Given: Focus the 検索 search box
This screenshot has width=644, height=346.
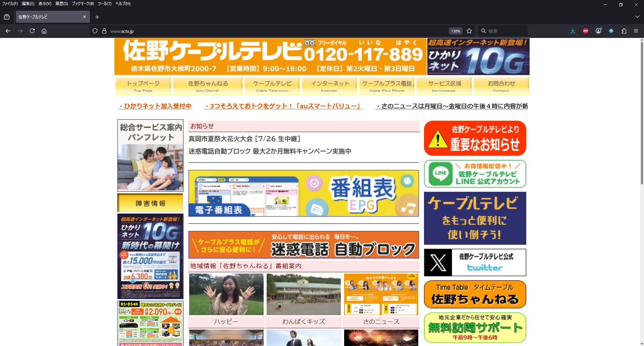Looking at the screenshot, I should (502, 31).
